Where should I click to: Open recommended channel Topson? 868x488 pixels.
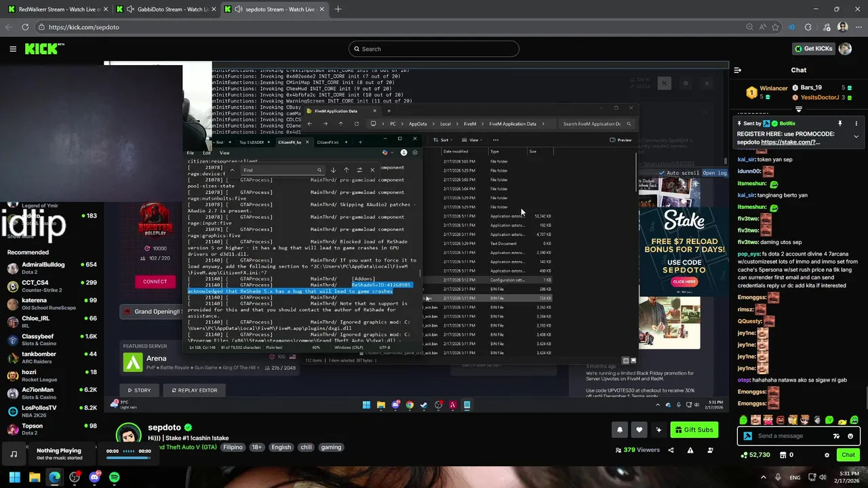click(x=52, y=429)
